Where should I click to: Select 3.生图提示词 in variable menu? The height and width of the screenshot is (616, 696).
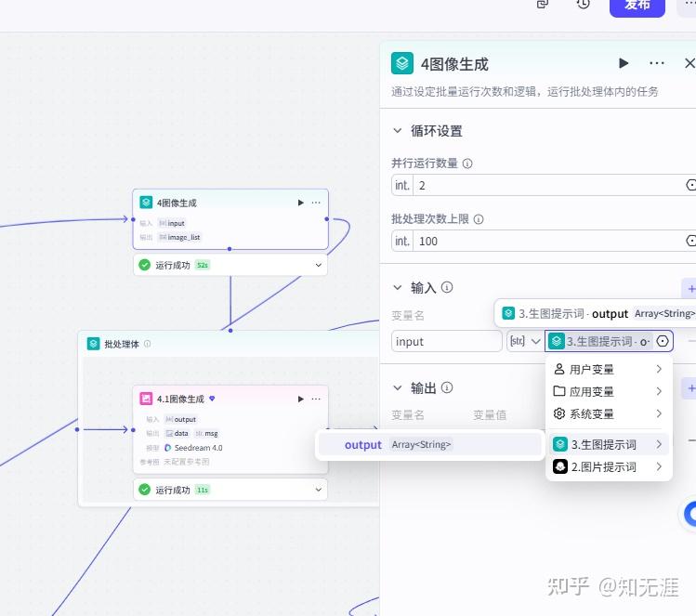(x=609, y=444)
